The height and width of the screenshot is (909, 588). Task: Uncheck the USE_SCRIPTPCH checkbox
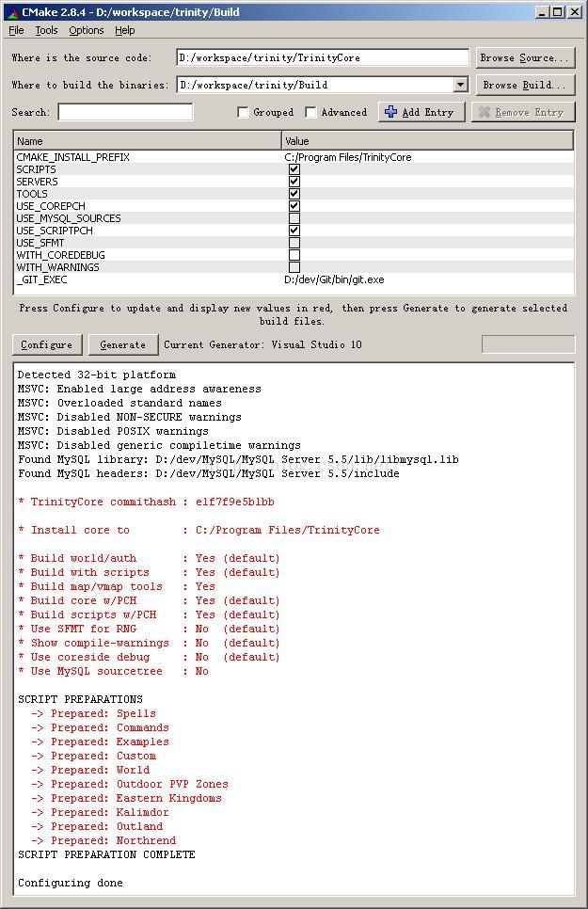click(294, 231)
